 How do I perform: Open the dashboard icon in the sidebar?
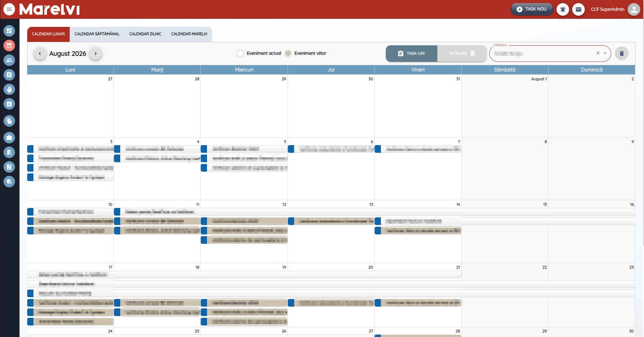coord(9,31)
